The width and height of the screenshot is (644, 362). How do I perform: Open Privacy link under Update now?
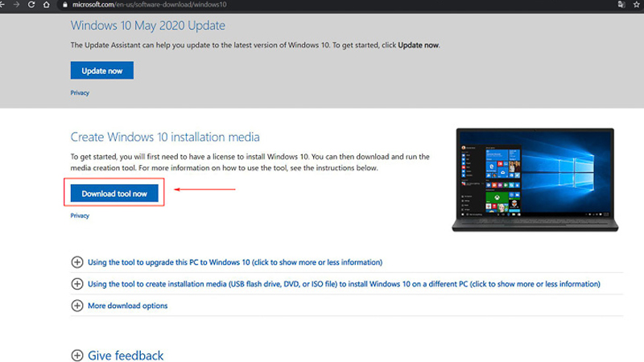pos(80,93)
